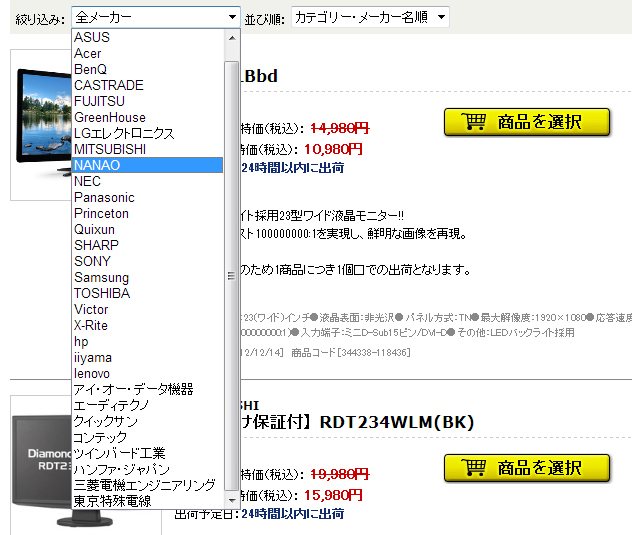Choose TOSHIBA from the dropdown
The image size is (632, 535).
[x=148, y=293]
